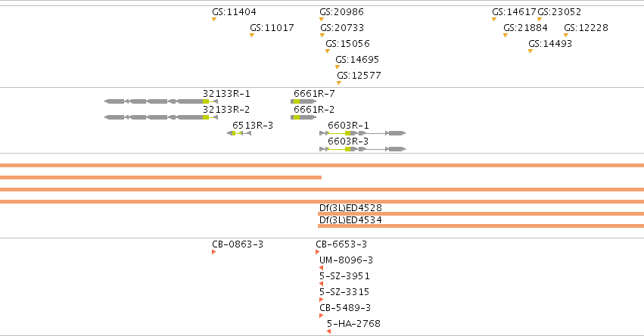Viewport: 644px width, 336px height.
Task: Open the 6661R-7 label text
Action: pos(314,94)
